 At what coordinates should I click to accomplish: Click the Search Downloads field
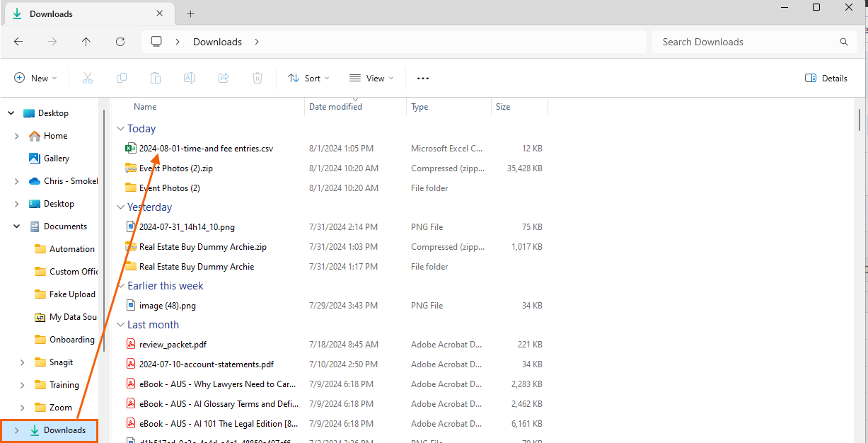pos(754,42)
